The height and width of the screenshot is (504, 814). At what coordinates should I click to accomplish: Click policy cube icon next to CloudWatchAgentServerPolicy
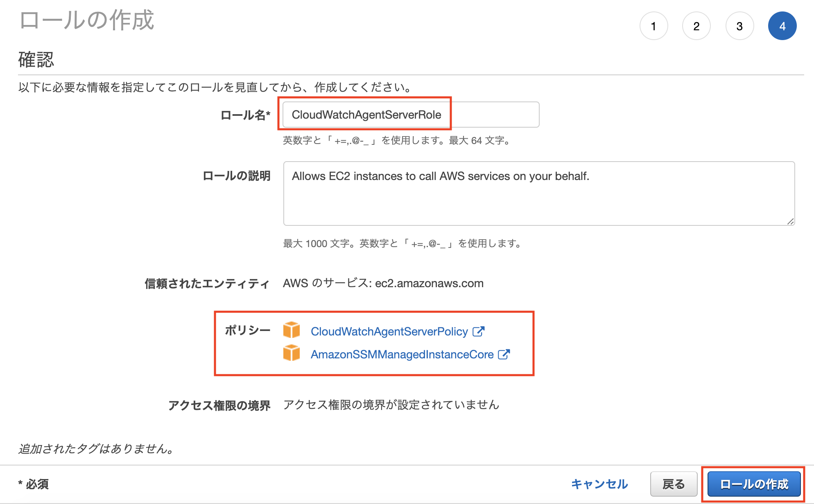292,330
